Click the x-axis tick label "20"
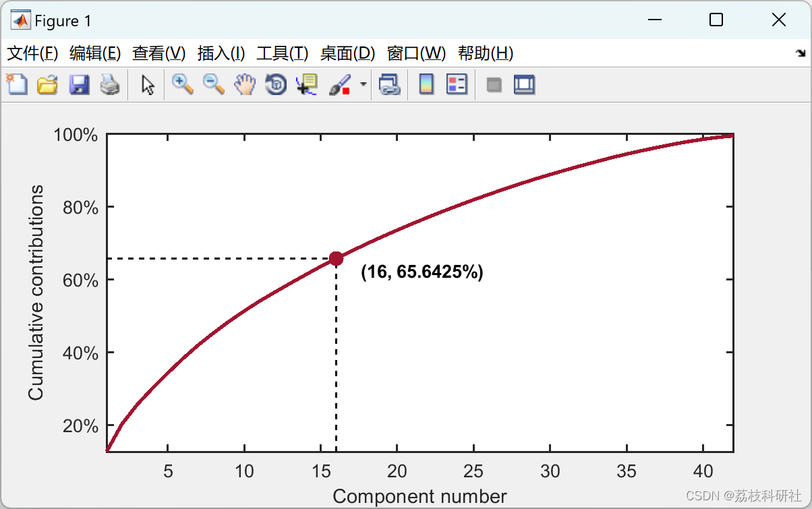Viewport: 812px width, 509px height. (397, 471)
